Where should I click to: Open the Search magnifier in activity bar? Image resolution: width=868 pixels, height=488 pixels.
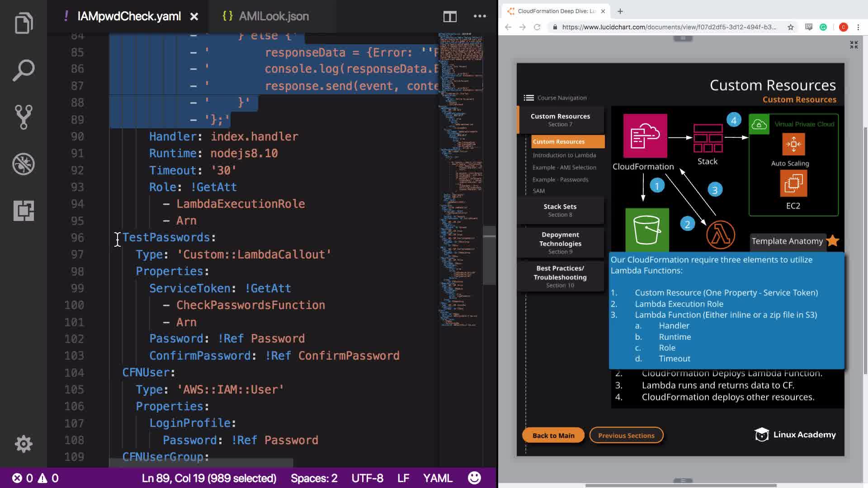tap(24, 70)
